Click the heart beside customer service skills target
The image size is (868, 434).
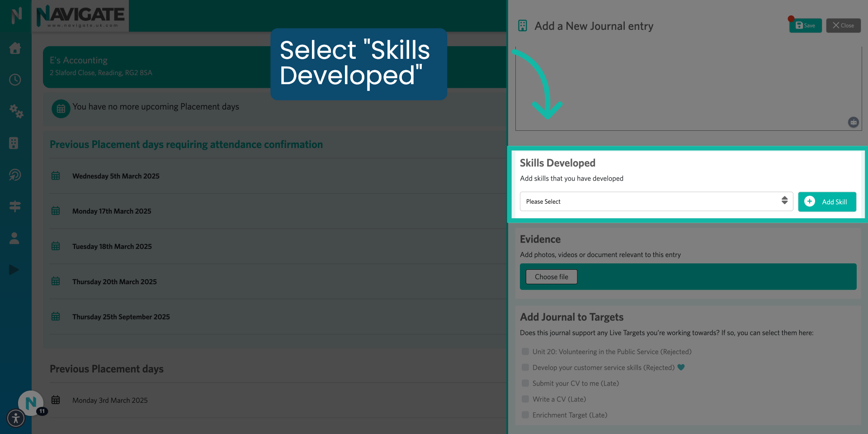click(x=681, y=367)
